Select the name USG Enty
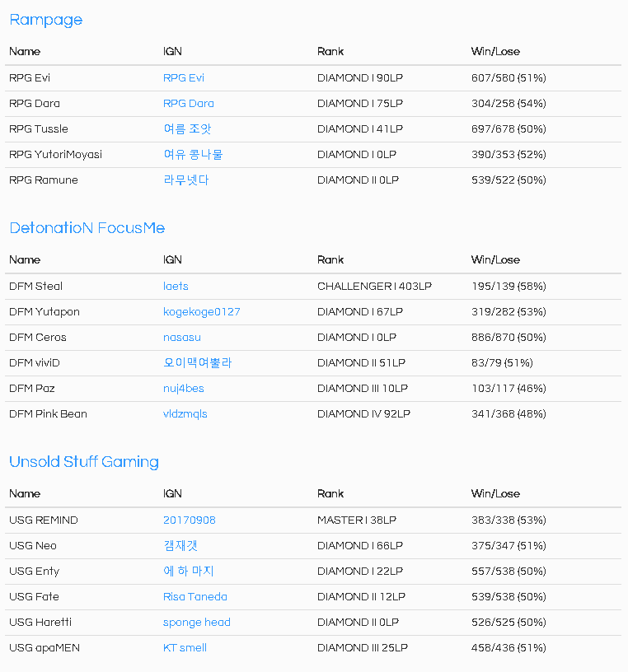The height and width of the screenshot is (672, 628). click(x=35, y=572)
